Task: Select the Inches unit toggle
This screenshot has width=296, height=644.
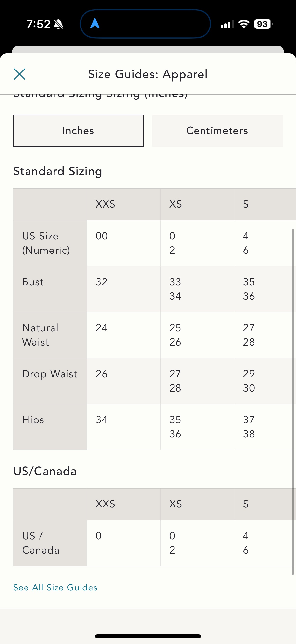Action: pos(79,131)
